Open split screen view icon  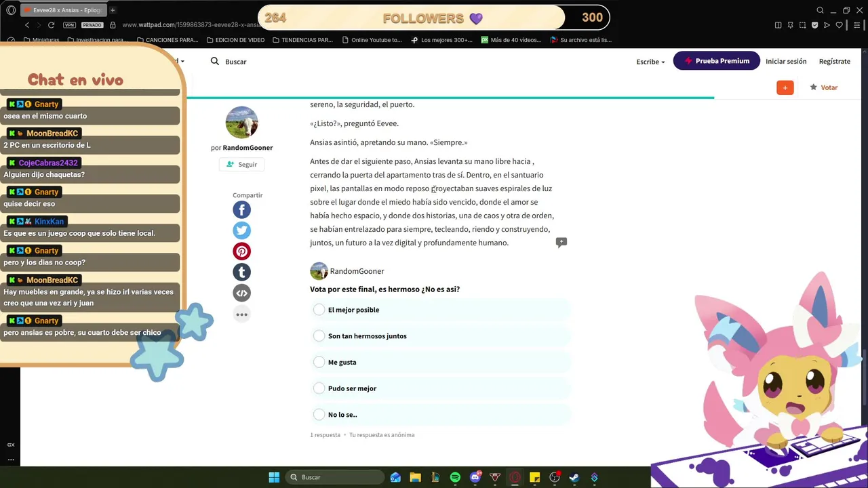tap(778, 25)
